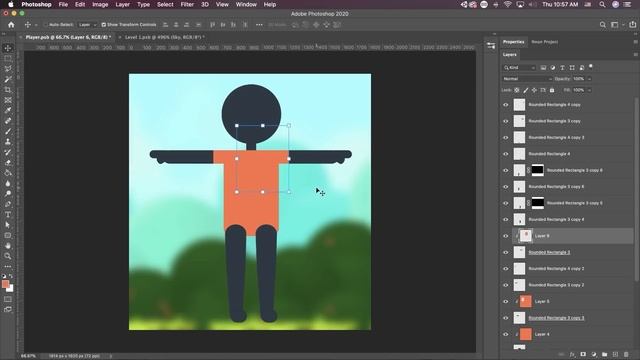Select the Blur tool
Image resolution: width=640 pixels, height=360 pixels.
click(8, 183)
